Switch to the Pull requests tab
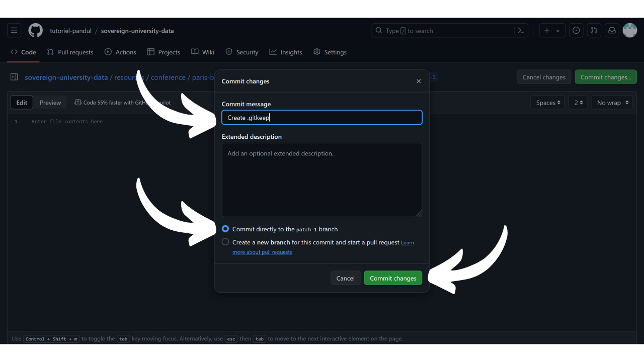 (70, 52)
